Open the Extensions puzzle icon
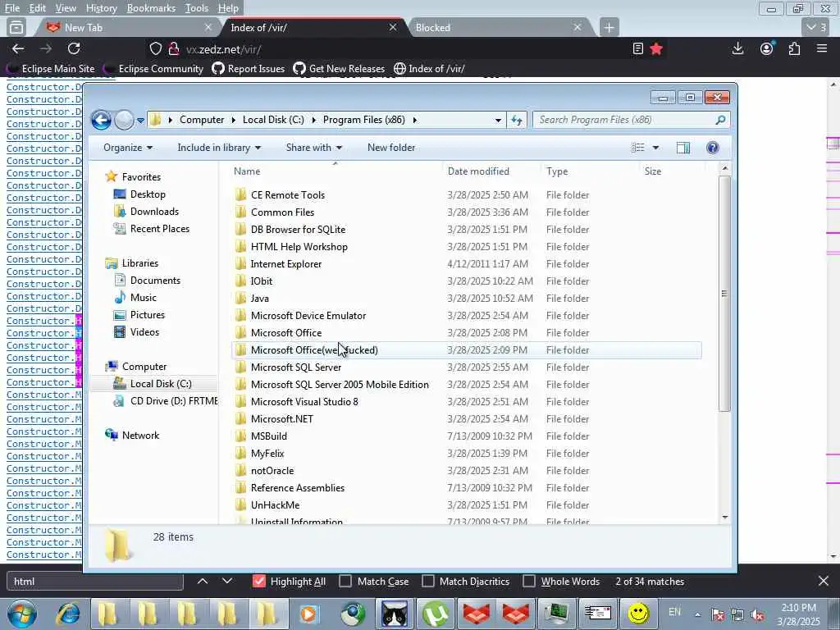Screen dimensions: 840x630 tap(794, 48)
